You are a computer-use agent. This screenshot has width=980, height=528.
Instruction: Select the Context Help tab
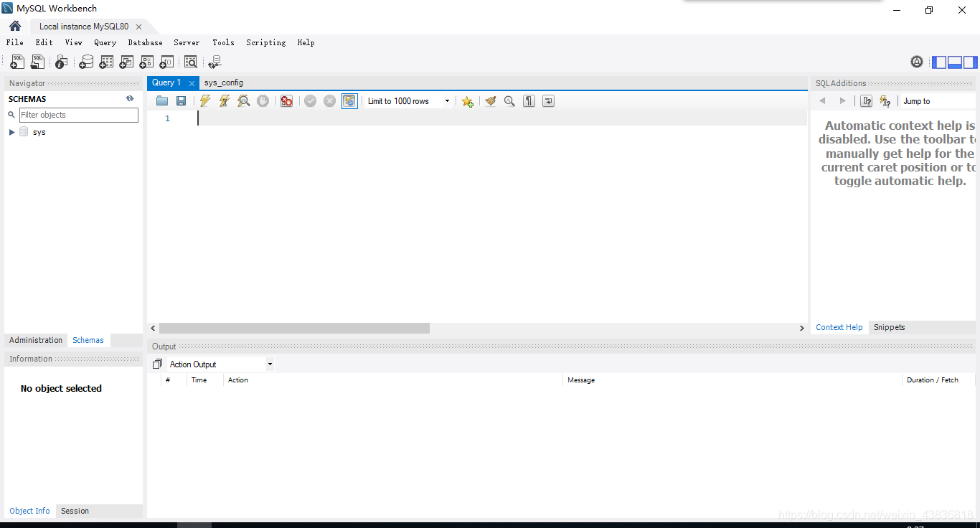pyautogui.click(x=839, y=327)
